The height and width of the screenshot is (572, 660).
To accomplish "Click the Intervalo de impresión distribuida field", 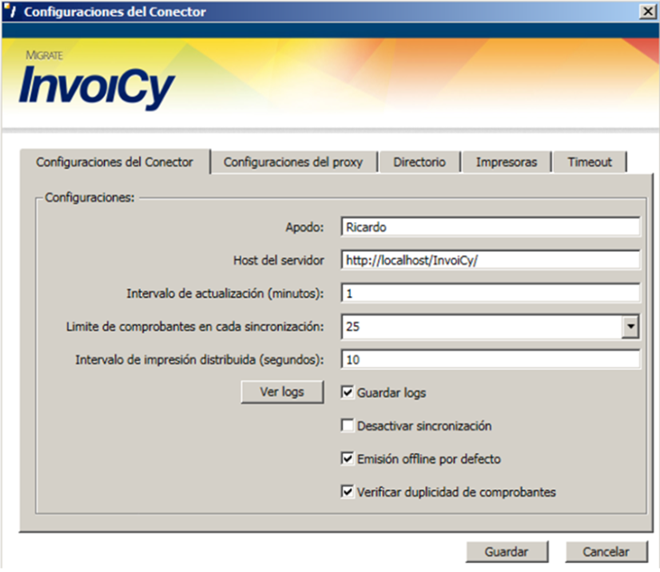I will tap(490, 359).
